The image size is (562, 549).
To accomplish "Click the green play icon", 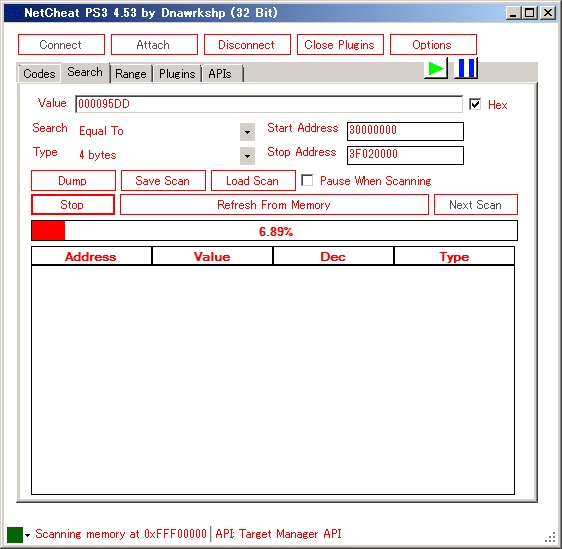I will coord(436,68).
